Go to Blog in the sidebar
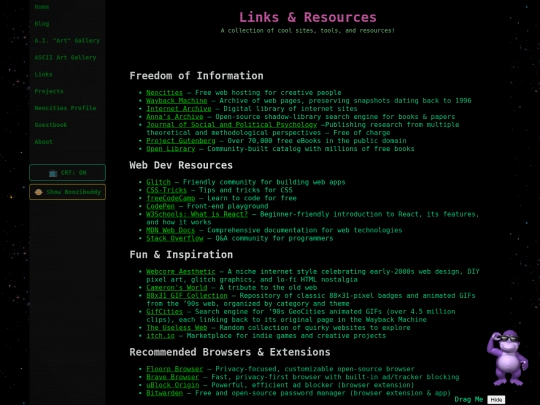540x405 pixels. [x=42, y=24]
